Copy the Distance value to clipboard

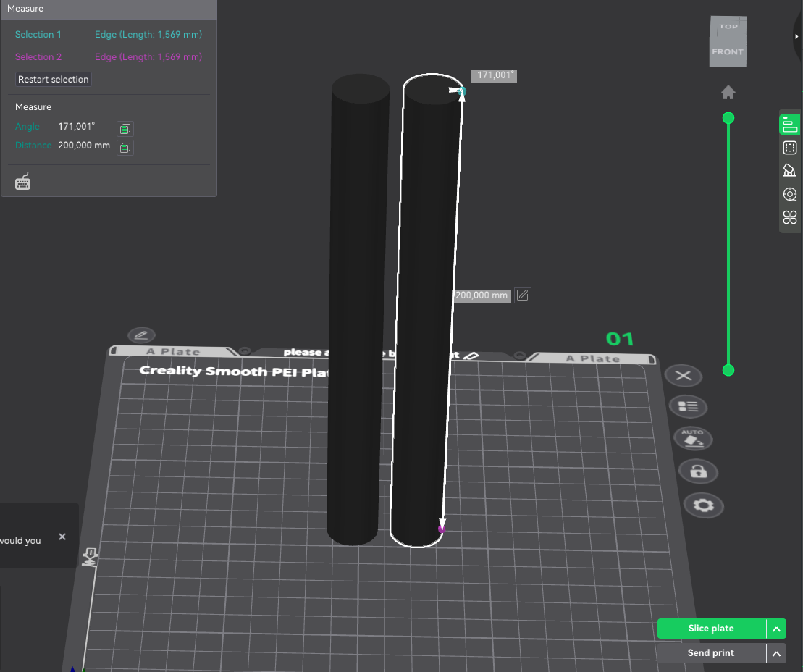tap(125, 148)
